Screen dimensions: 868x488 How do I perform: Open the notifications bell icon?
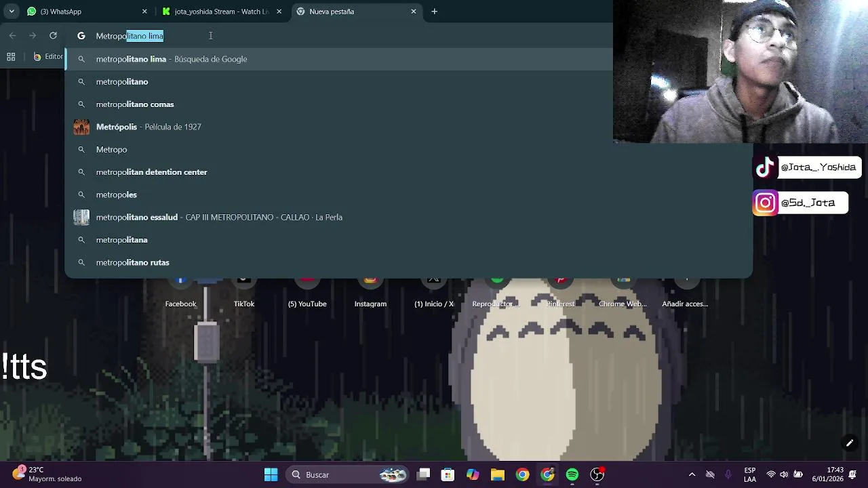pos(852,474)
